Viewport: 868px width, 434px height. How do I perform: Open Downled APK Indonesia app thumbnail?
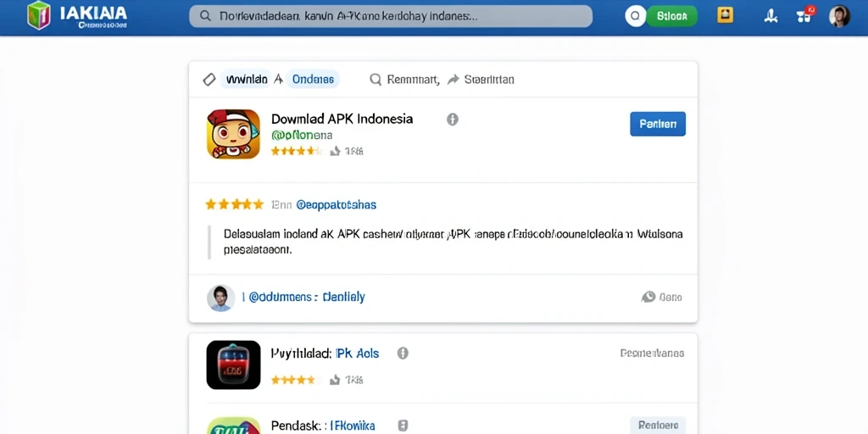pos(233,134)
